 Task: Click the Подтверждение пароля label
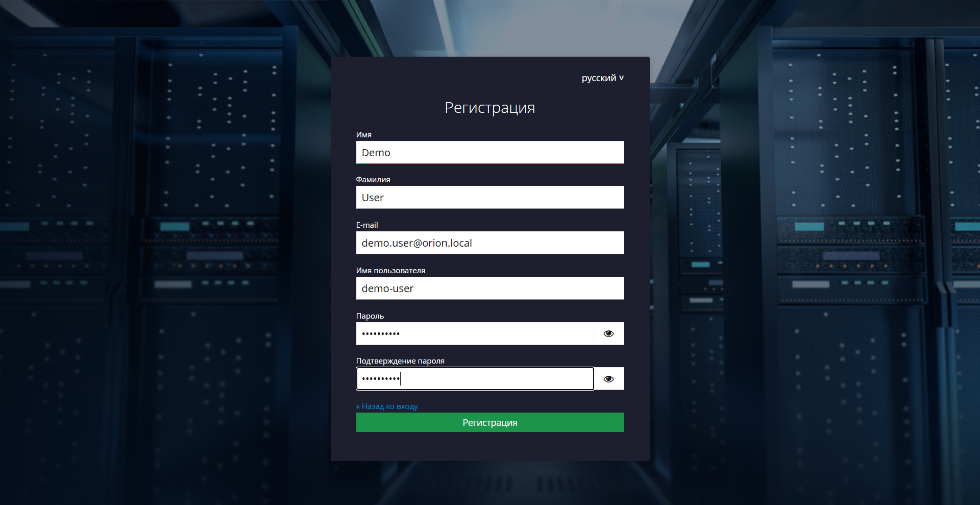(x=400, y=361)
